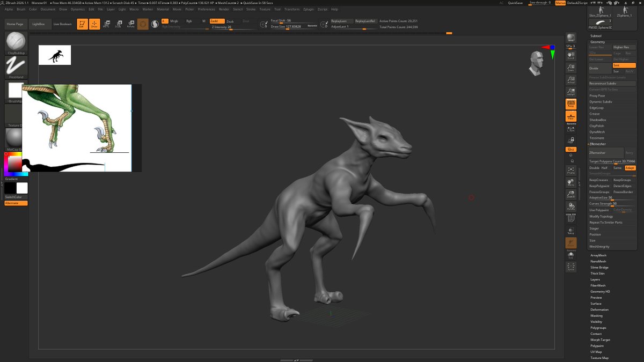Viewport: 644px width, 362px height.
Task: Click the ClayBuildup brush thumbnail
Action: pos(16,42)
